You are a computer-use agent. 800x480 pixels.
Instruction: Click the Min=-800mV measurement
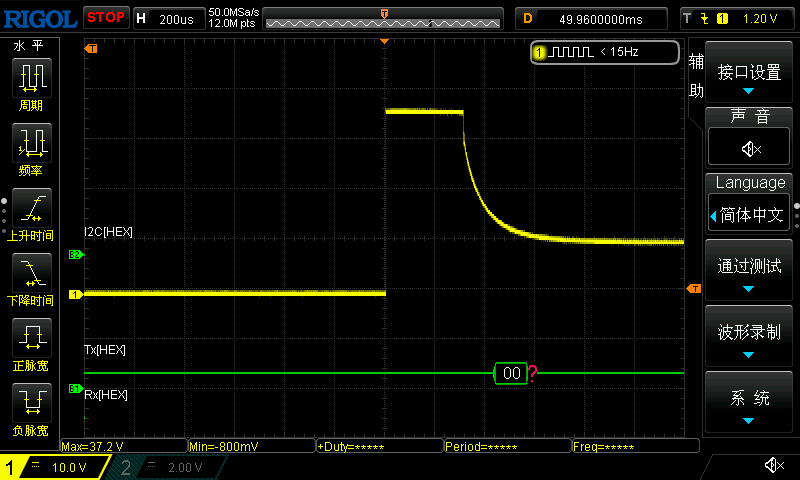252,446
